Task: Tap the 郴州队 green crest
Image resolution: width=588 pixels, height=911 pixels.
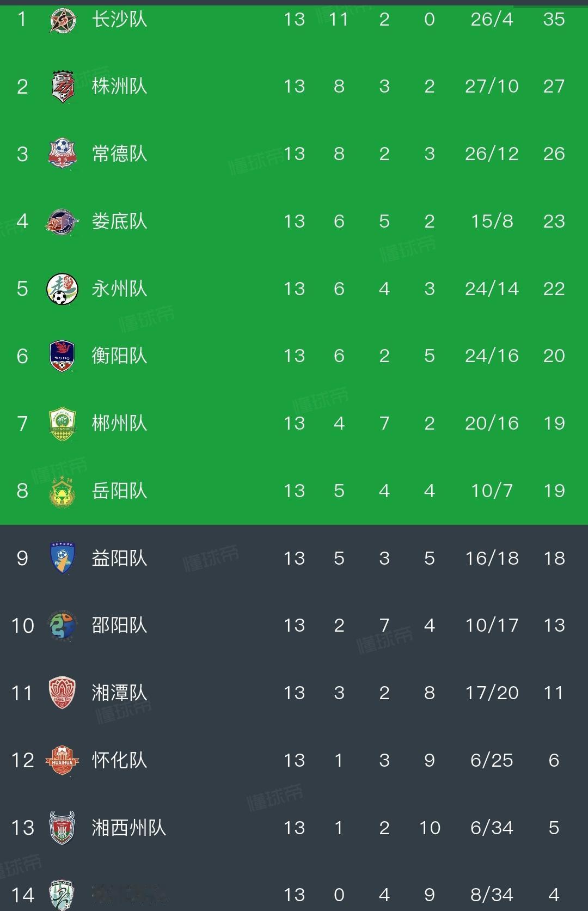Action: [62, 424]
